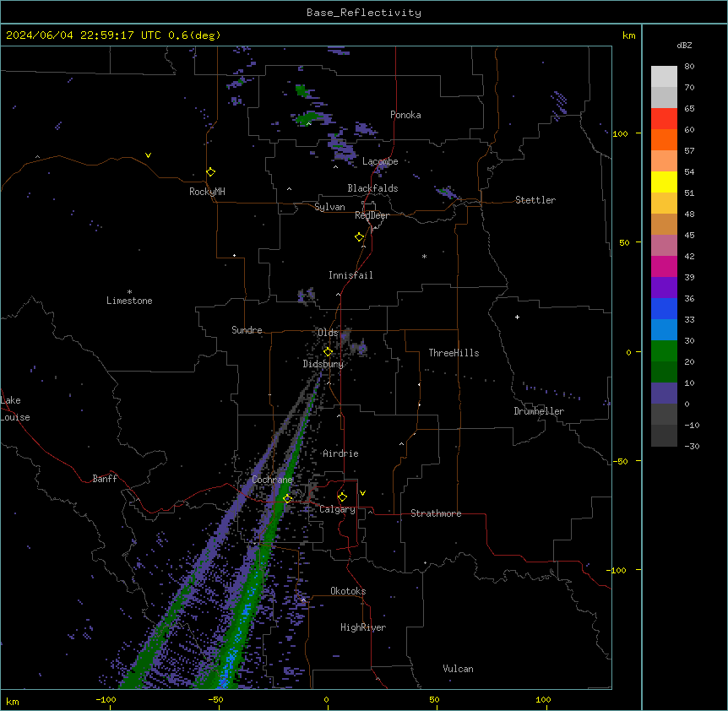Click the 100 tick on right axis
This screenshot has height=711, width=728.
pos(620,133)
